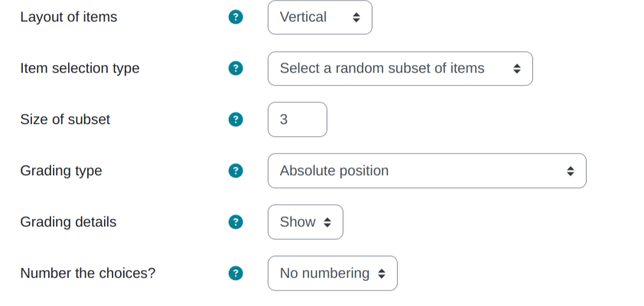The image size is (644, 306).
Task: Click the Grading type label
Action: coord(61,171)
